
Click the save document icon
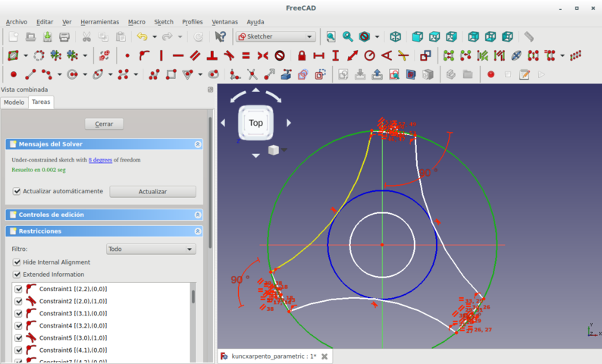47,36
